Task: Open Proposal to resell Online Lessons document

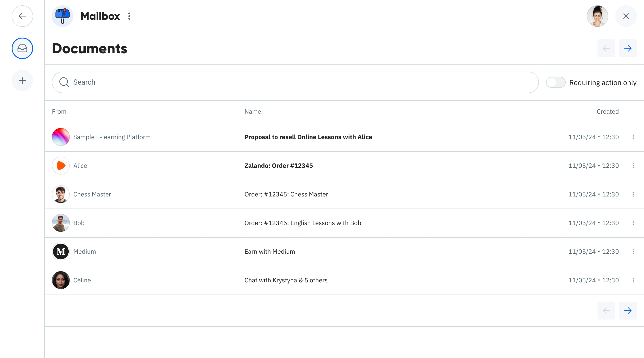Action: [x=308, y=137]
